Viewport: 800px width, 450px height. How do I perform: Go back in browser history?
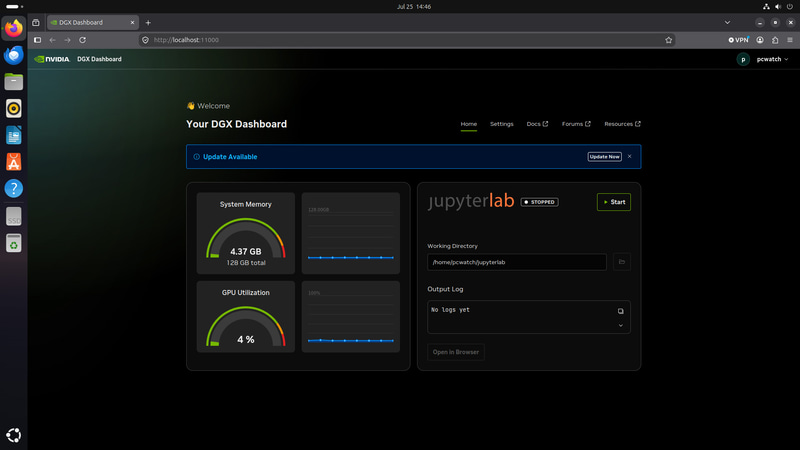(x=53, y=40)
